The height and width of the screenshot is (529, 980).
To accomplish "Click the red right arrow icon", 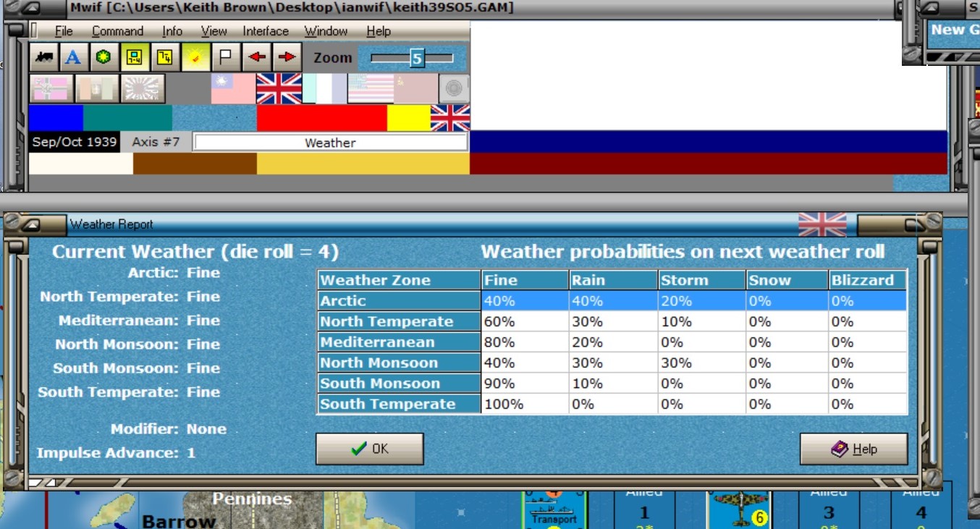I will [x=287, y=57].
